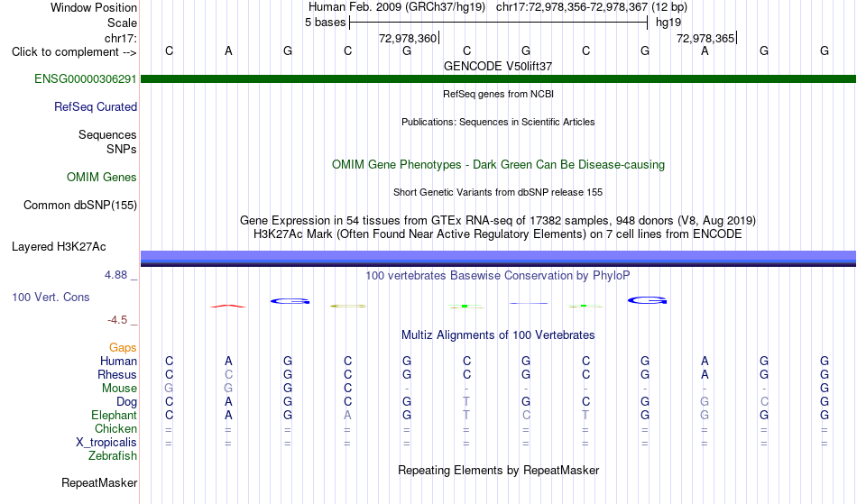
Task: Click the Sequences track label
Action: (107, 135)
